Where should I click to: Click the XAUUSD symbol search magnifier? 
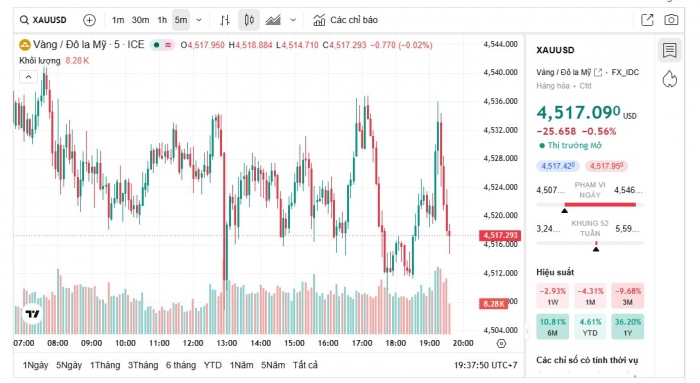pos(25,20)
